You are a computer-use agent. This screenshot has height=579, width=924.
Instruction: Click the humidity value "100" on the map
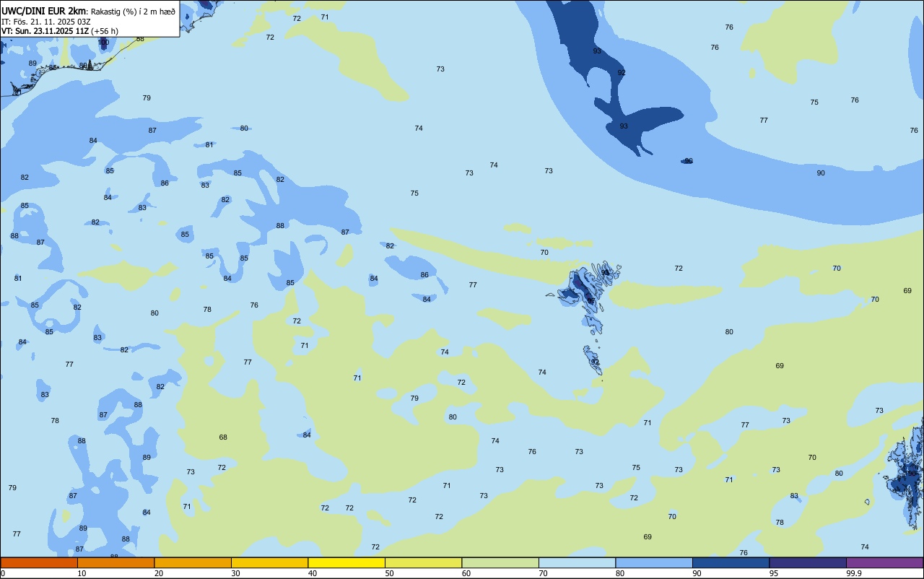[x=103, y=43]
